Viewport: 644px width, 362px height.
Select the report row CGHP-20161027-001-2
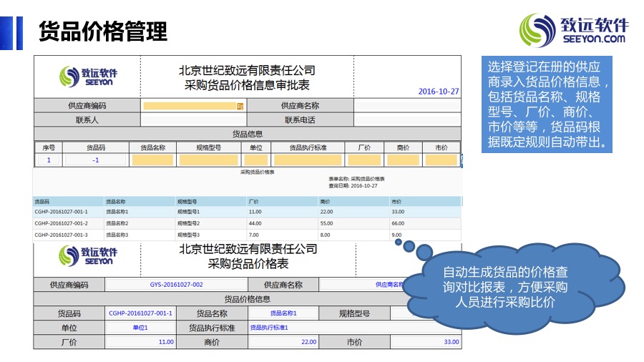pyautogui.click(x=247, y=223)
